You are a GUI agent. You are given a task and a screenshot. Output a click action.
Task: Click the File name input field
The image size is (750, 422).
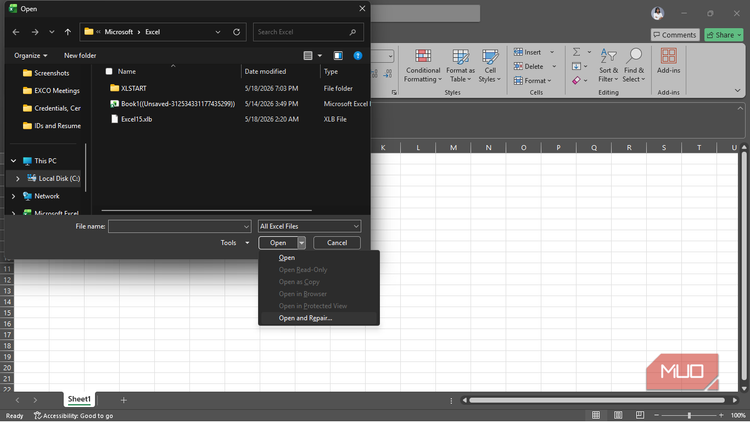pyautogui.click(x=179, y=226)
